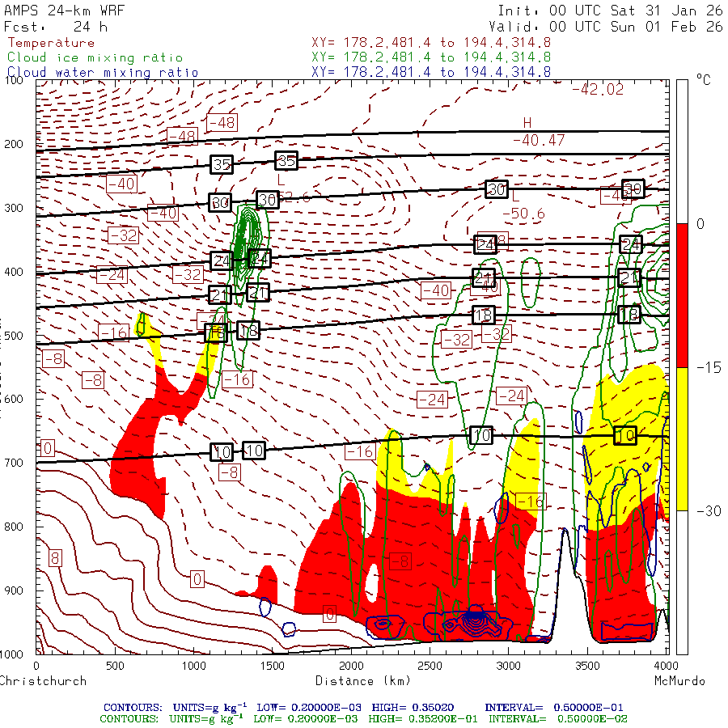The image size is (728, 728).
Task: Click the blue CONTOURS info line at bottom
Action: pos(364,706)
